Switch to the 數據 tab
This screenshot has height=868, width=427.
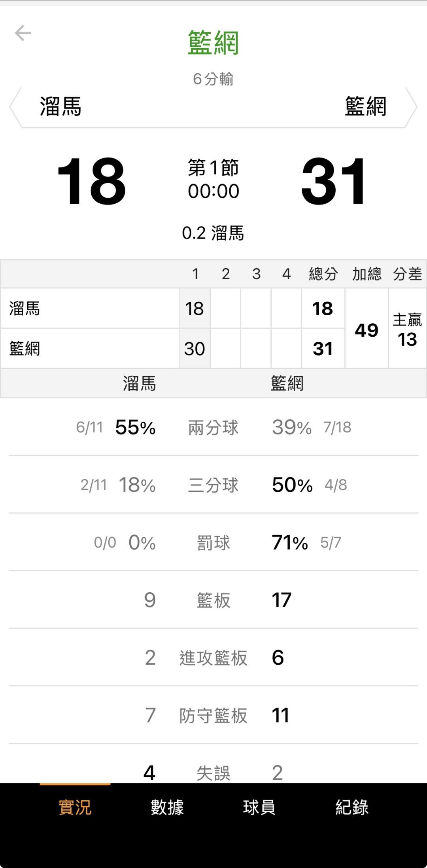[x=167, y=807]
